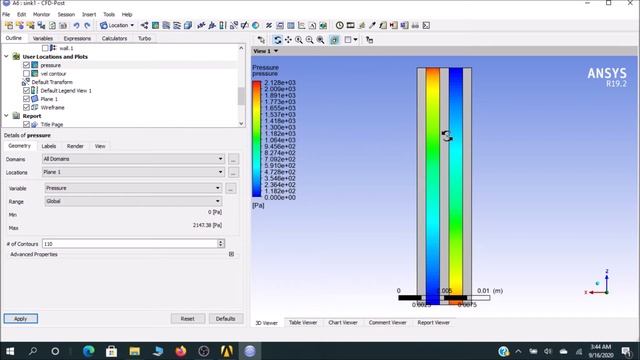Open the Tools menu
This screenshot has width=640, height=360.
109,14
